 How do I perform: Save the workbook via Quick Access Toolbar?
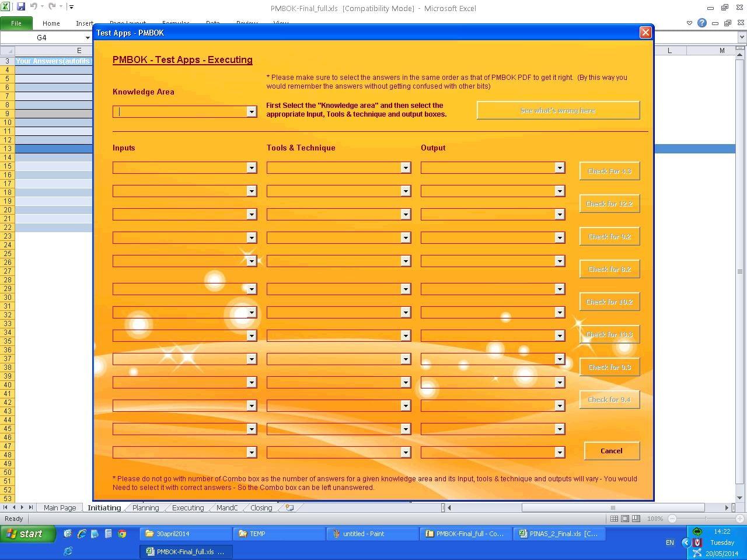click(22, 5)
